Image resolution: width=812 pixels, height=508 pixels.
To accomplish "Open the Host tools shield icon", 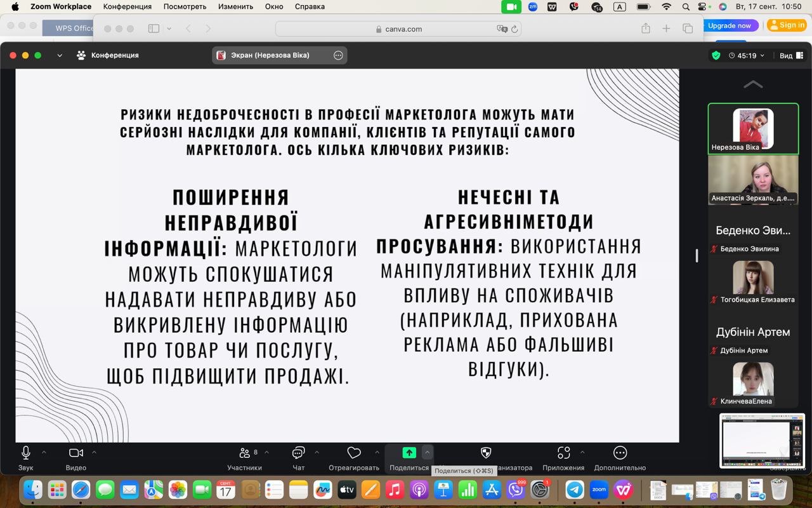I will 486,453.
